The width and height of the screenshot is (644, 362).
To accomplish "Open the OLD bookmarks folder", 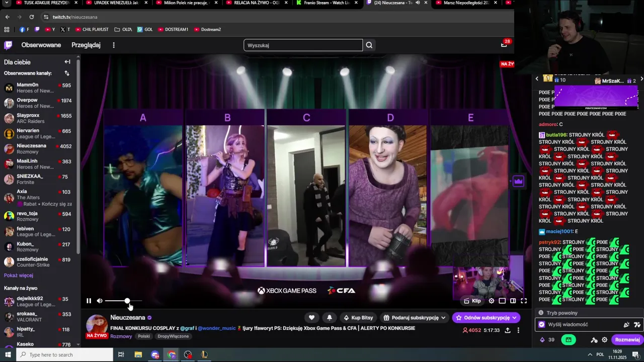I will click(123, 30).
